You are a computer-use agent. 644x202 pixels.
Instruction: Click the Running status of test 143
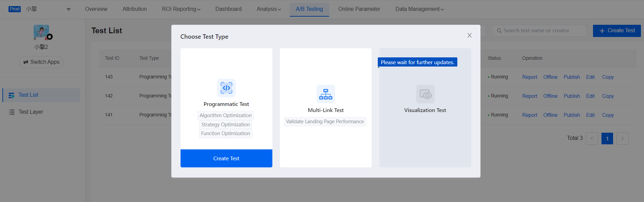(498, 77)
